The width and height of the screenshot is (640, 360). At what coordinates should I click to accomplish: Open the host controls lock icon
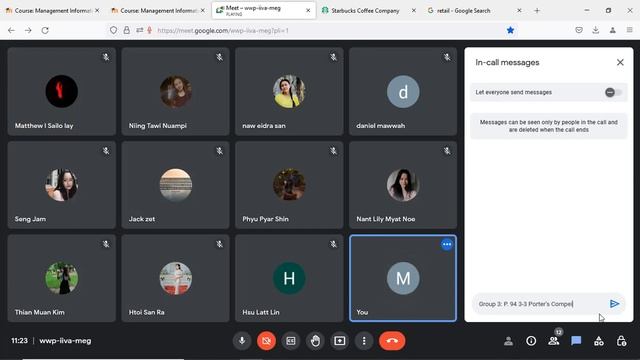[x=621, y=341]
